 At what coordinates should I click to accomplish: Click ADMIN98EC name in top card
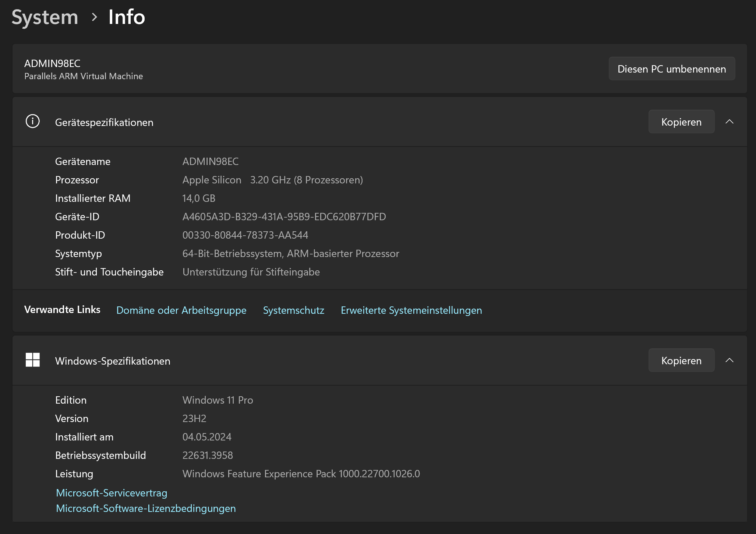52,63
